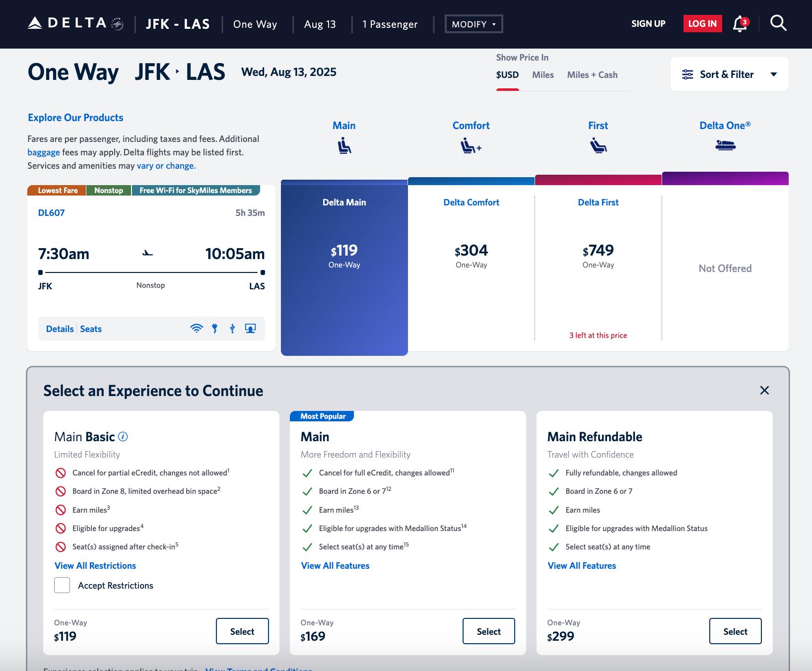The width and height of the screenshot is (812, 671).
Task: Click the SIGN UP link
Action: [x=648, y=24]
